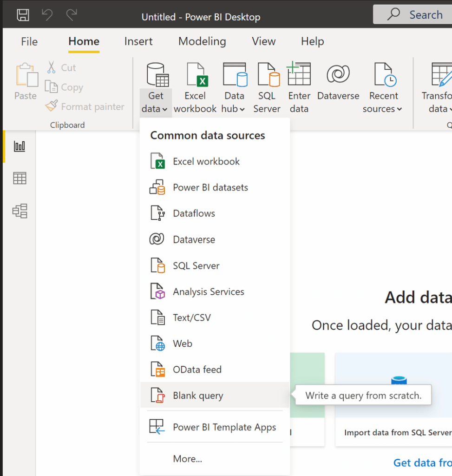Viewport: 452px width, 476px height.
Task: Click the Dataflows icon in list
Action: (157, 213)
